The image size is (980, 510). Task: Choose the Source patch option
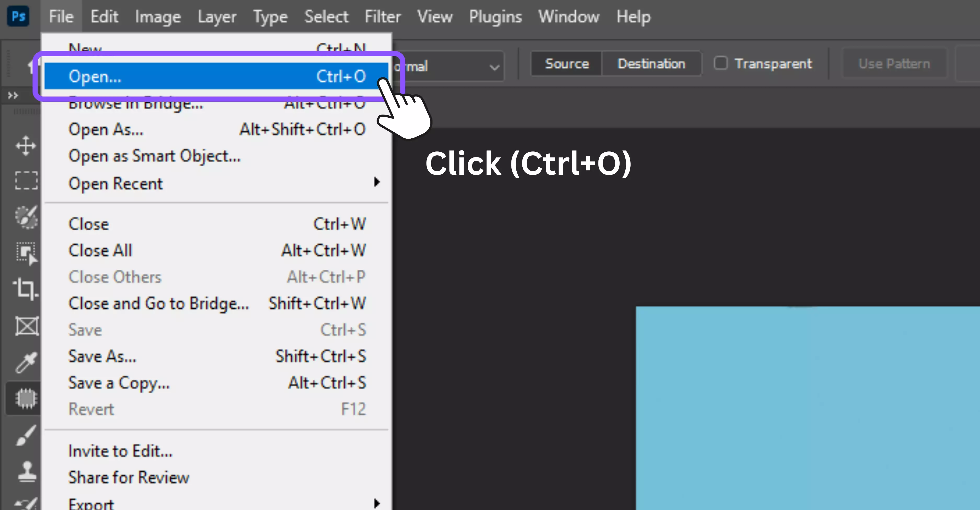pyautogui.click(x=567, y=64)
